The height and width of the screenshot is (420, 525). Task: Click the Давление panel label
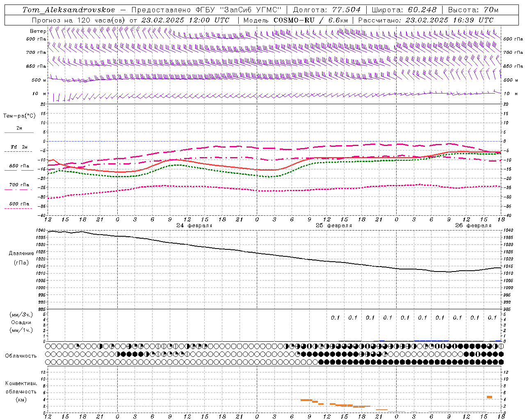[x=21, y=253]
